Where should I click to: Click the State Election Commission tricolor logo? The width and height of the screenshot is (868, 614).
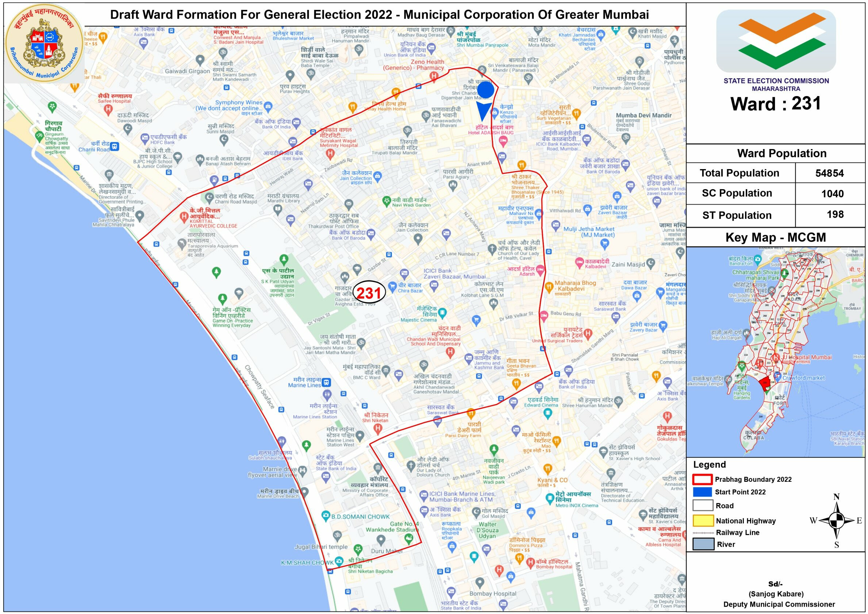pos(776,41)
